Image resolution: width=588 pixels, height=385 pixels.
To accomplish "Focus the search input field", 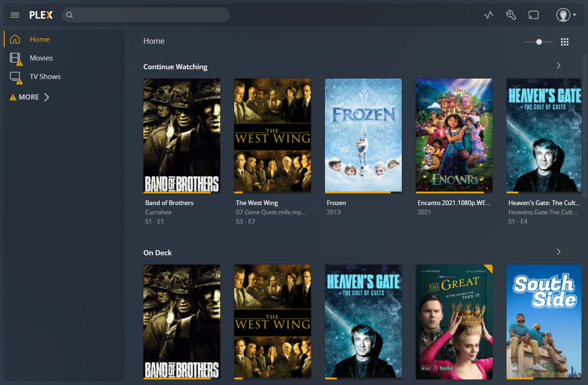I will pos(146,15).
